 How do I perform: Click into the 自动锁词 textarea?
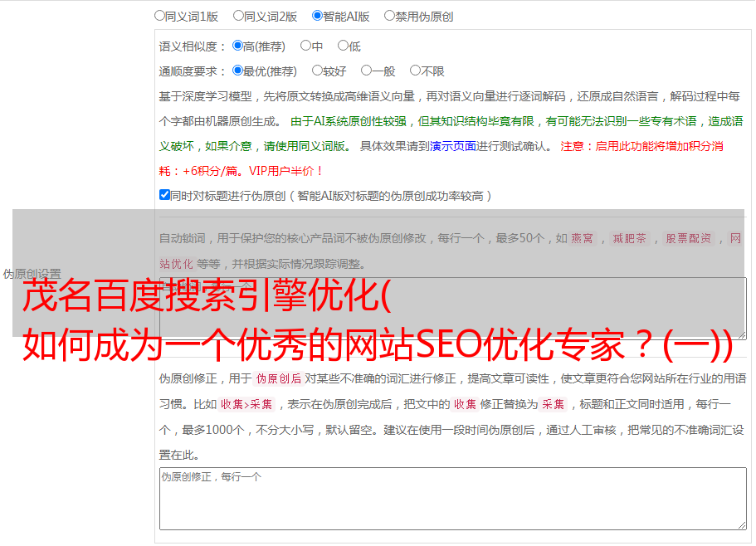tap(453, 309)
